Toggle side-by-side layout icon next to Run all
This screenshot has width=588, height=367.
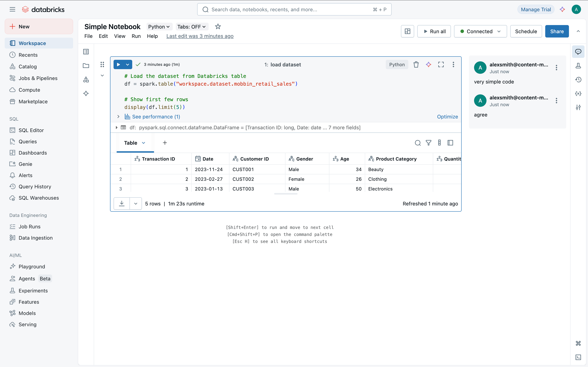pos(407,31)
